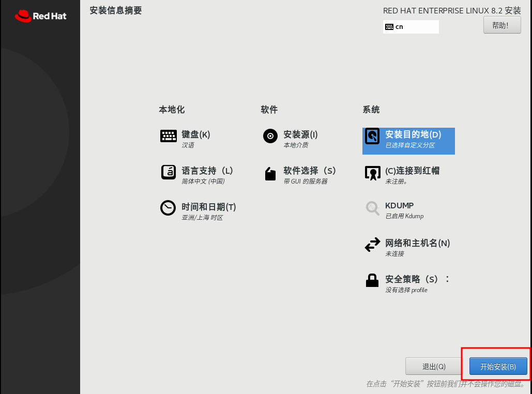532x394 pixels.
Task: Click the 本地化 section heading
Action: [172, 110]
